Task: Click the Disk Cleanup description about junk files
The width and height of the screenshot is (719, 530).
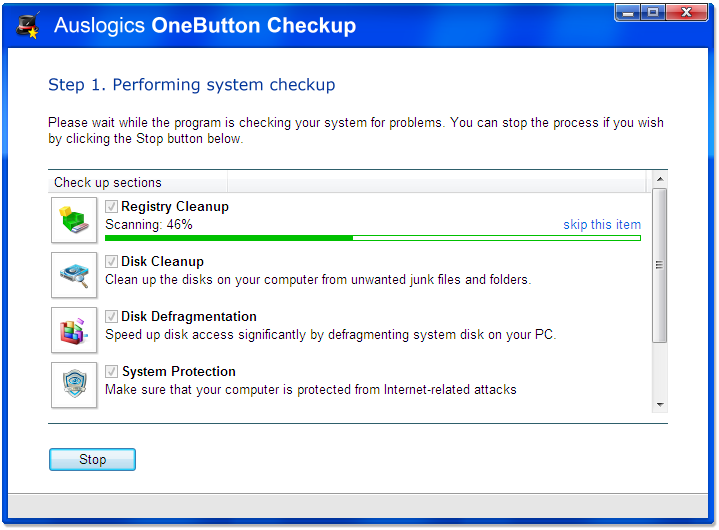Action: (318, 280)
